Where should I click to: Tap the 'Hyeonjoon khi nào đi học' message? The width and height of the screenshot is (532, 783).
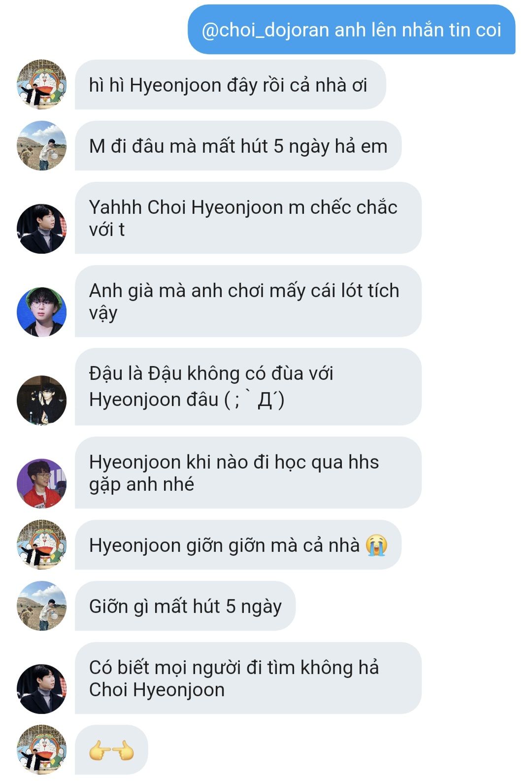(x=248, y=473)
